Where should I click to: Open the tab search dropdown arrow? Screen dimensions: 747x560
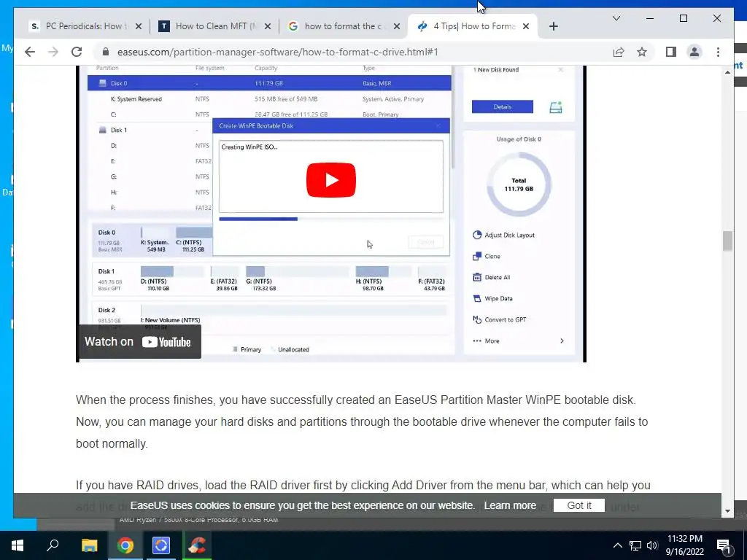pos(616,18)
